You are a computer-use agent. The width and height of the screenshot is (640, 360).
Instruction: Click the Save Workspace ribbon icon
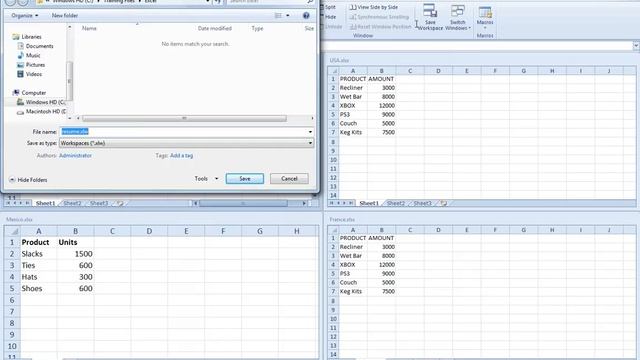(430, 16)
